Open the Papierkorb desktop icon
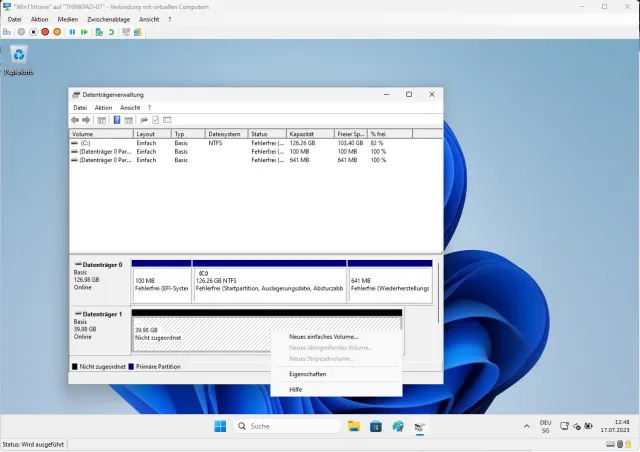This screenshot has width=640, height=452. point(18,60)
